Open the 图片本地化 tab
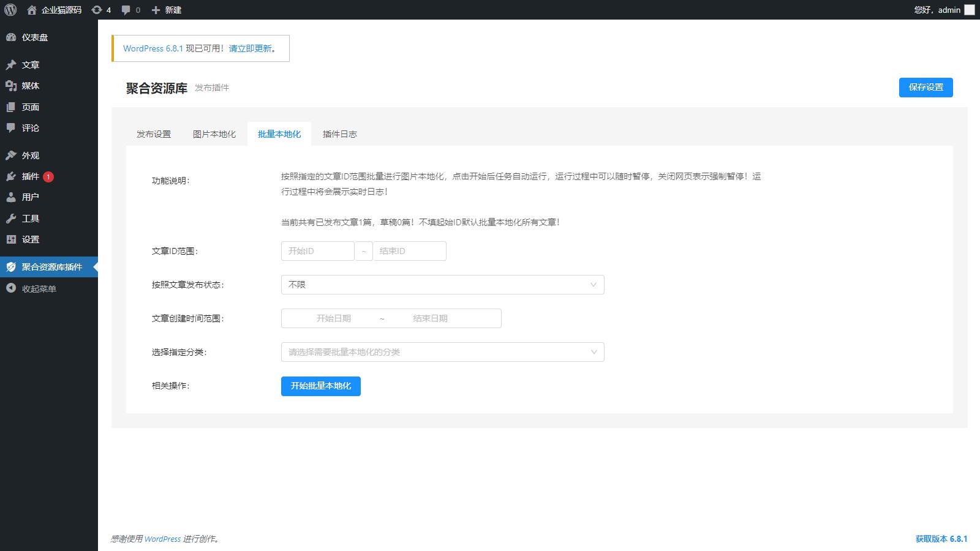Screen dimensions: 980x551 (x=214, y=134)
